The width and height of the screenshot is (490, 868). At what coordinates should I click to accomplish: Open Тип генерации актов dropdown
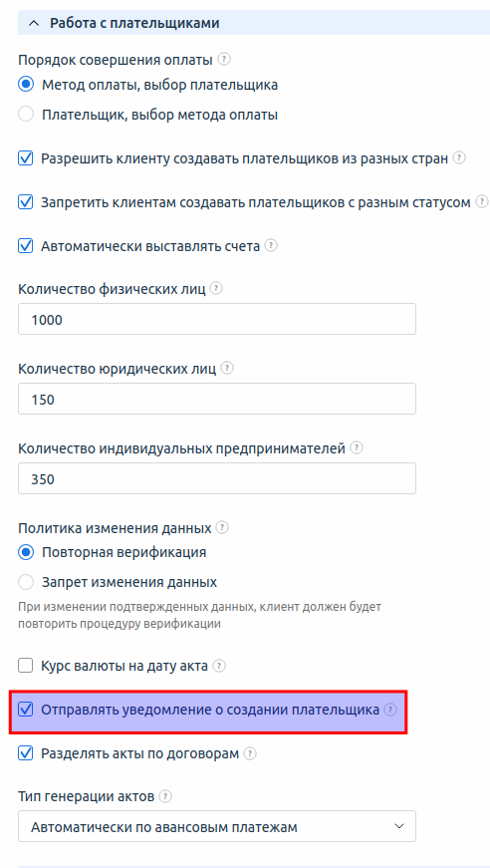217,826
